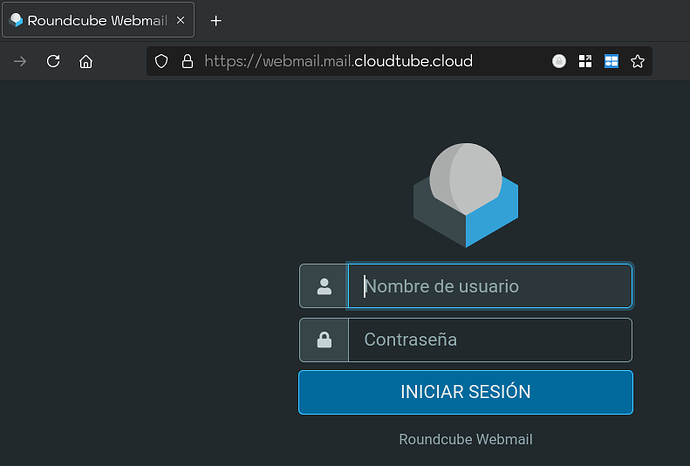Click the address bar URL
The width and height of the screenshot is (690, 466).
coord(338,61)
